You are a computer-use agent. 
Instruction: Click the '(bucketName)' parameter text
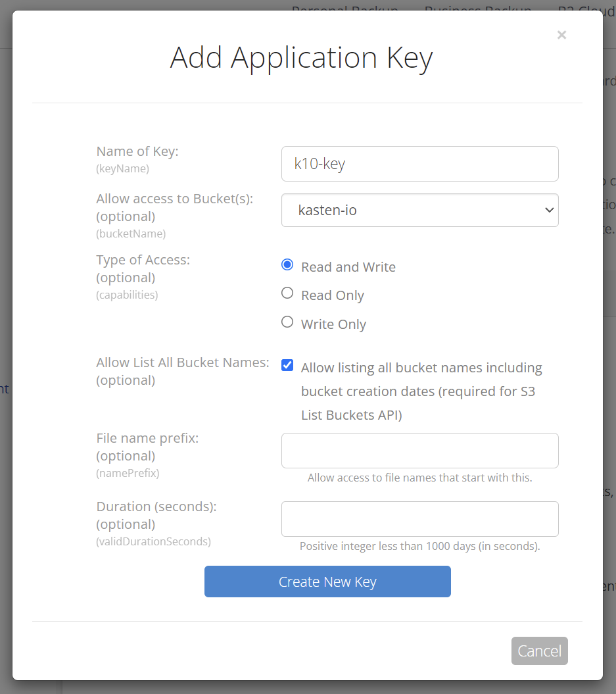(x=131, y=234)
